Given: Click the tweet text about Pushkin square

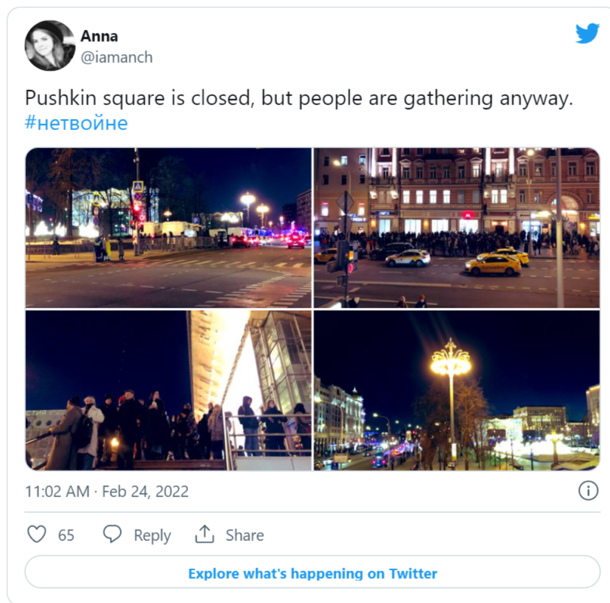Looking at the screenshot, I should coord(299,98).
